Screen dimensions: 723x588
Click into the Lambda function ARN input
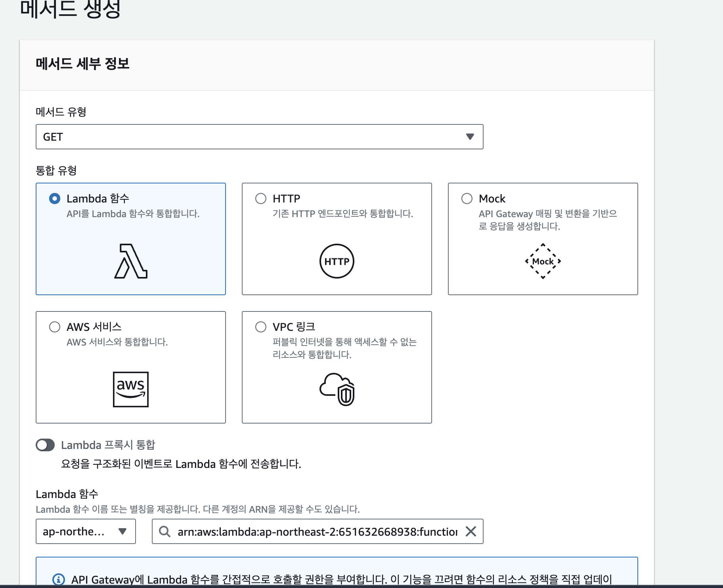pos(318,531)
